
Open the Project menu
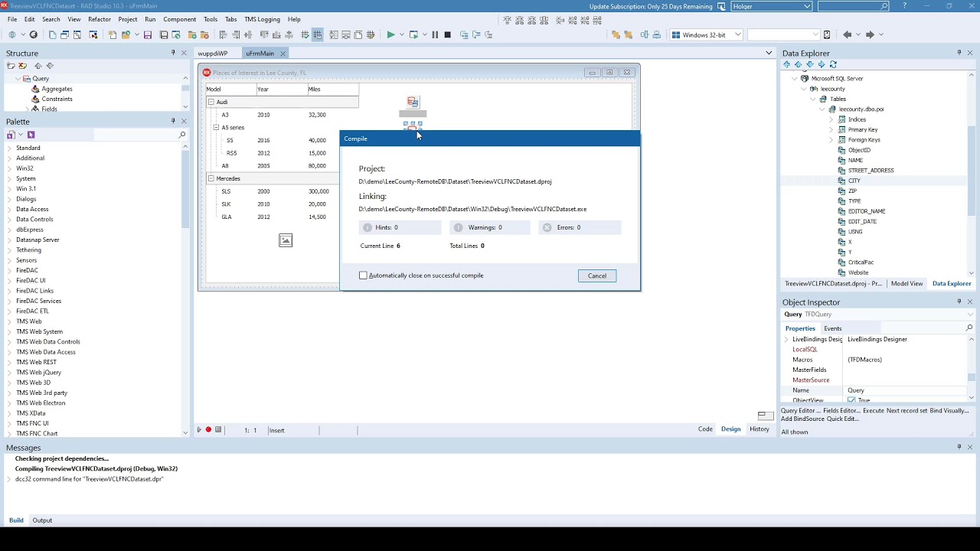tap(128, 19)
